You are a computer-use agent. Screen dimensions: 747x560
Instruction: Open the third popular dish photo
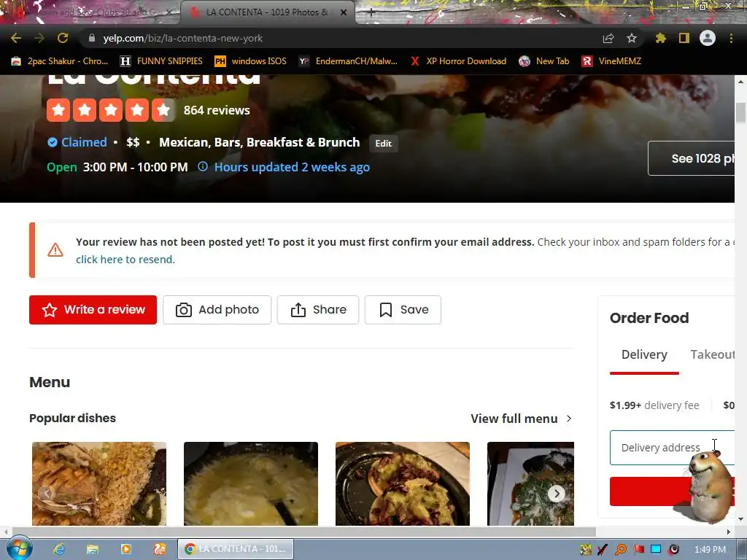(403, 484)
